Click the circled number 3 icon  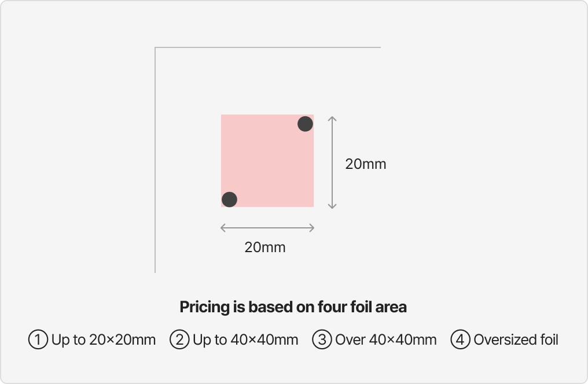point(322,339)
